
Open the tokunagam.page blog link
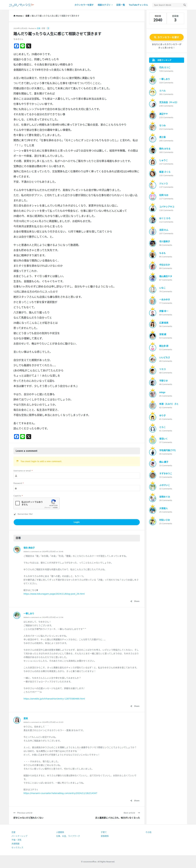click(54, 594)
